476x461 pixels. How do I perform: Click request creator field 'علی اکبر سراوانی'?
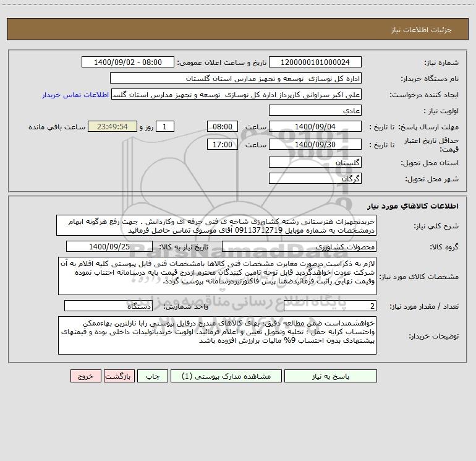pyautogui.click(x=236, y=95)
